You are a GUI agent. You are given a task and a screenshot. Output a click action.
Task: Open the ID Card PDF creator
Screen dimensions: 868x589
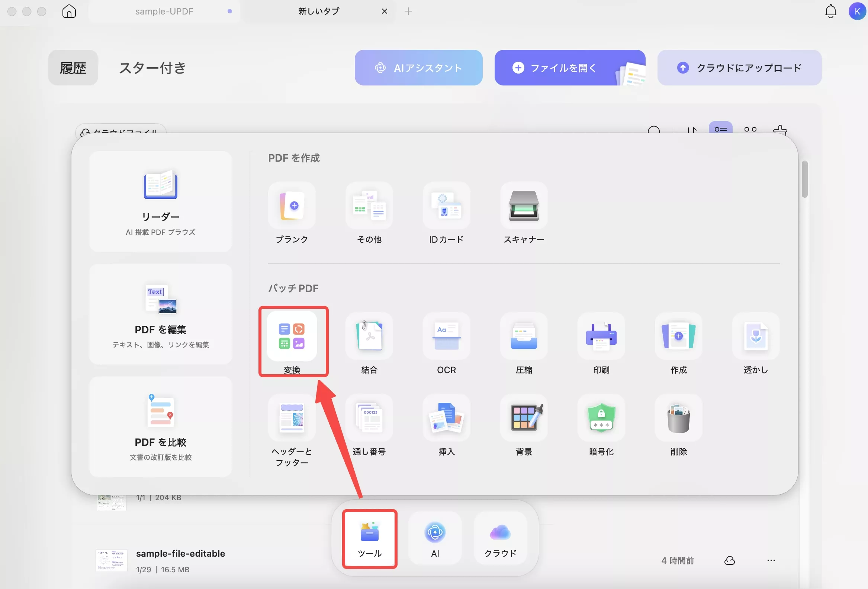pyautogui.click(x=446, y=205)
